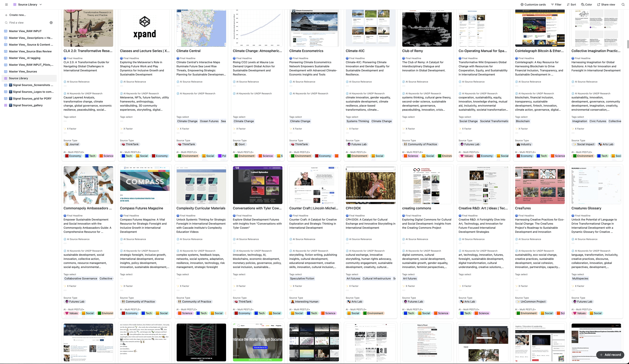Open the Share view menu
This screenshot has width=629, height=364.
(606, 5)
